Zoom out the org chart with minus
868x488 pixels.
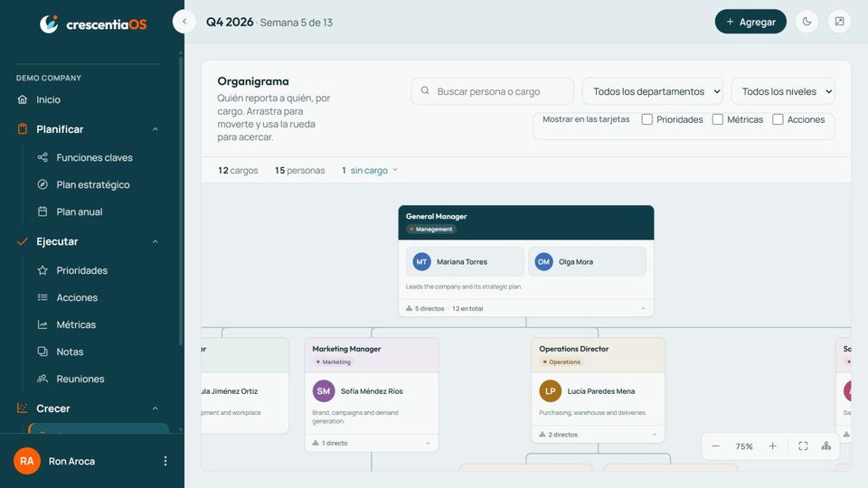(x=716, y=446)
